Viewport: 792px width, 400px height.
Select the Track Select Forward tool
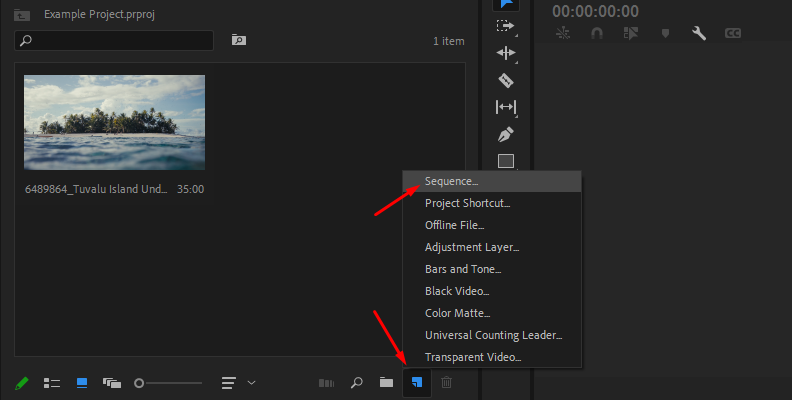(506, 26)
